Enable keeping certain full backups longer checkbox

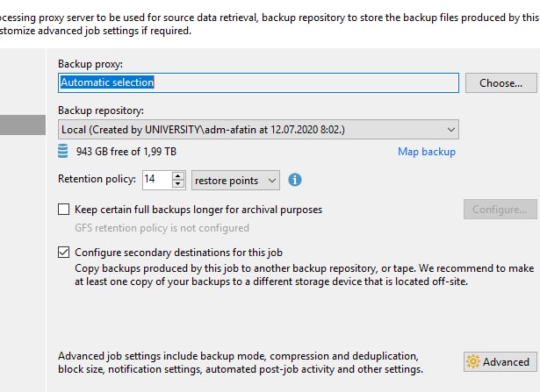pyautogui.click(x=64, y=209)
